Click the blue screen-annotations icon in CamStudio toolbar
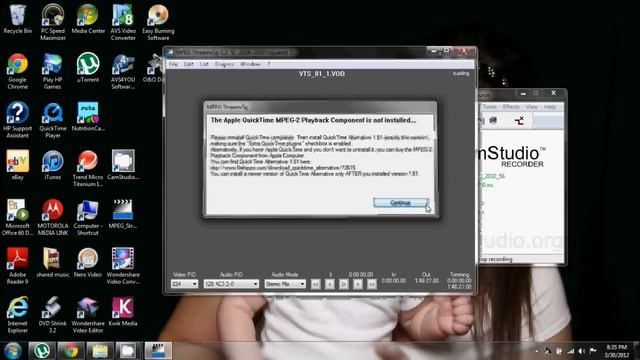Viewport: 640px width, 360px height. 493,120
